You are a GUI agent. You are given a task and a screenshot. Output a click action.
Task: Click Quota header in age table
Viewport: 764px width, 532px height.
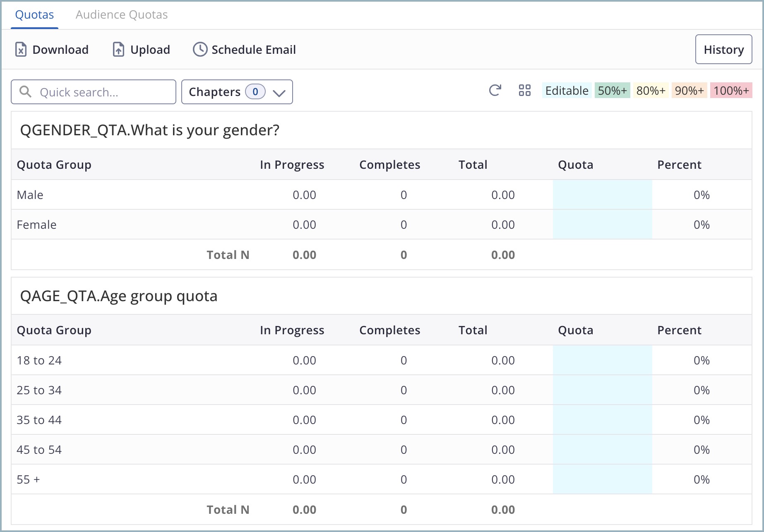click(576, 330)
